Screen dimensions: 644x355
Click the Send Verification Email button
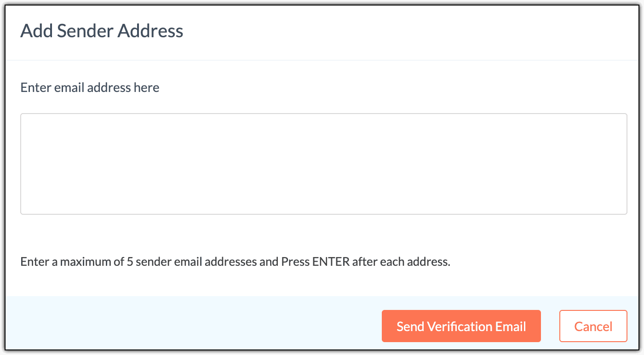pos(461,326)
